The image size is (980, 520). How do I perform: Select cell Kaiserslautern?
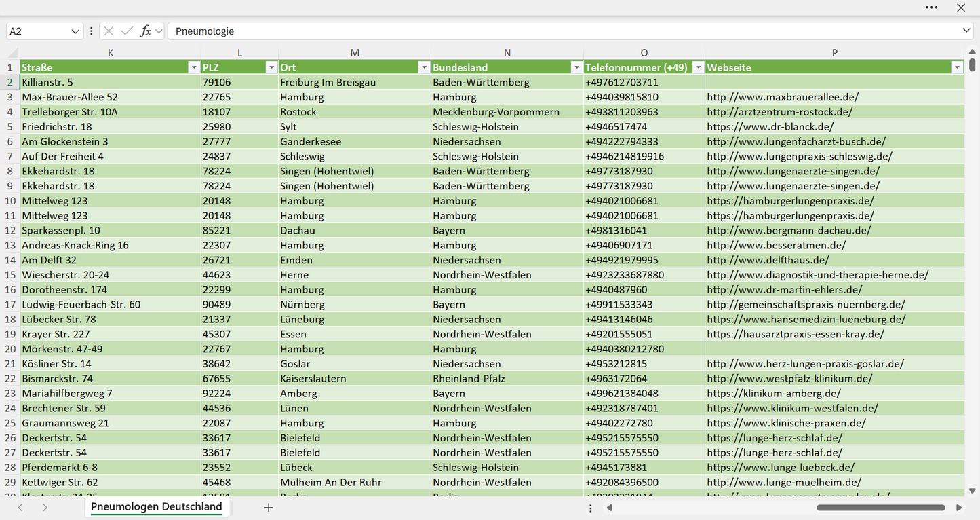pos(355,379)
